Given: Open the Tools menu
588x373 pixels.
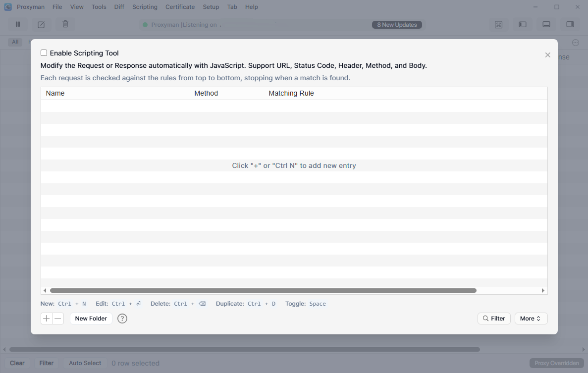Looking at the screenshot, I should point(99,7).
